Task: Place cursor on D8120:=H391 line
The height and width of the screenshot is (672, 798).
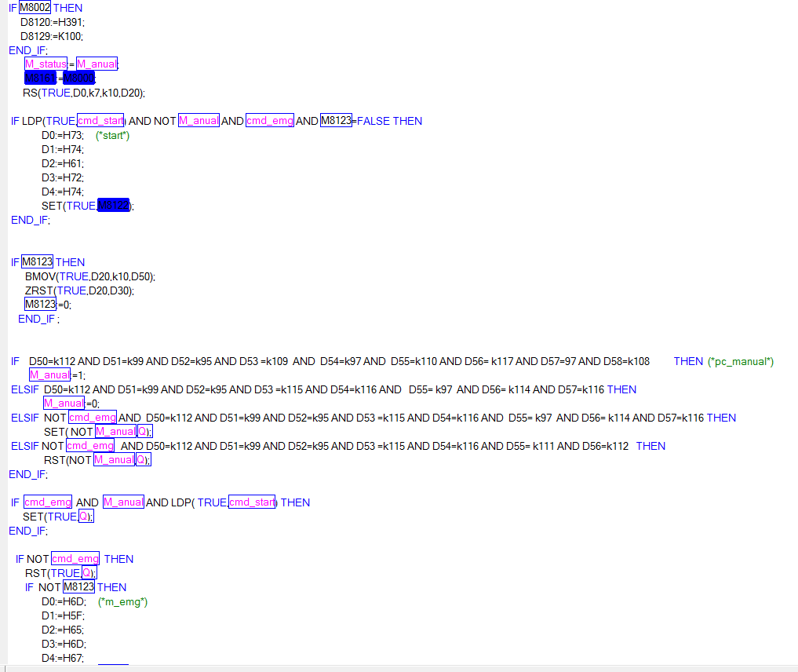Action: click(x=52, y=22)
